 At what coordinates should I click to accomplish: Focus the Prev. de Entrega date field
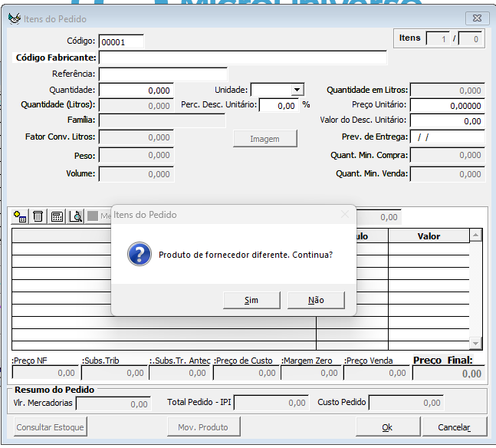448,137
